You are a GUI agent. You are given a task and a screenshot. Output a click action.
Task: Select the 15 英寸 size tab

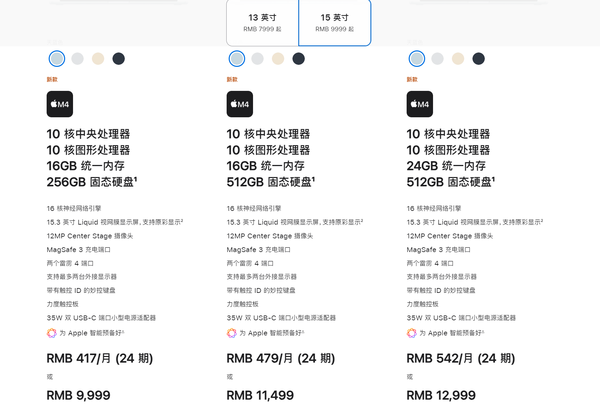[x=335, y=23]
